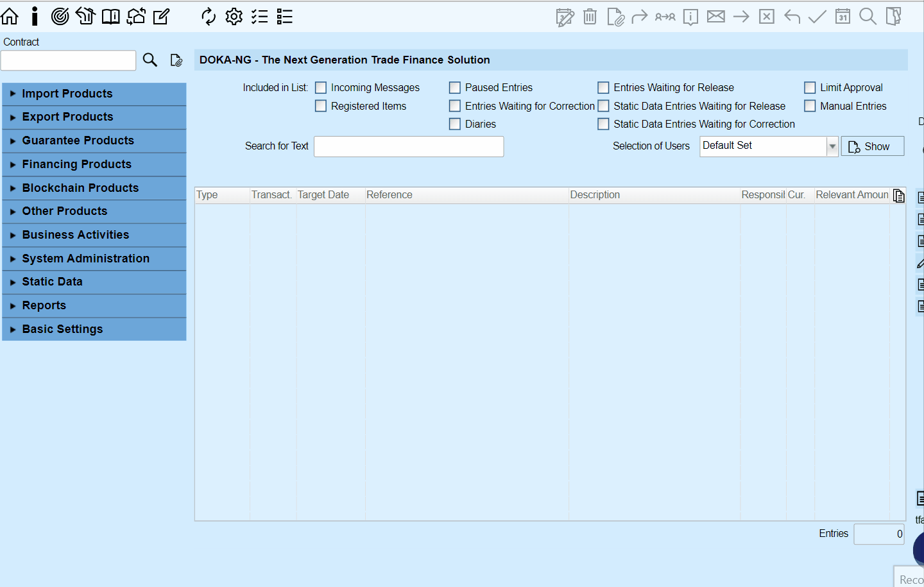This screenshot has width=924, height=587.
Task: Sort by Target Date column header
Action: [x=330, y=195]
